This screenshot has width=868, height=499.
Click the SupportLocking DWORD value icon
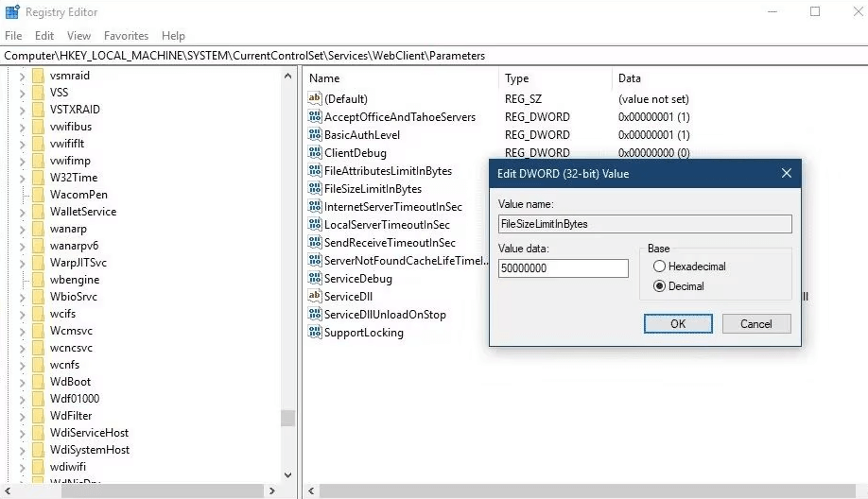coord(315,333)
